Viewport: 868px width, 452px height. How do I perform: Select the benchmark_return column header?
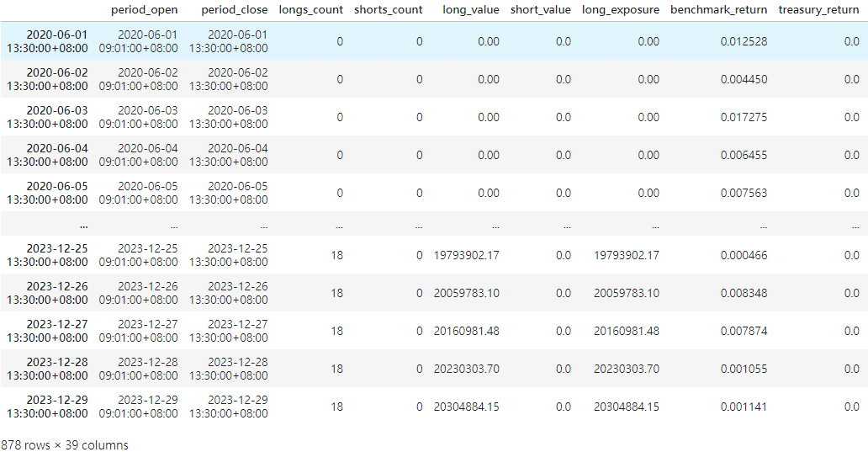[719, 10]
